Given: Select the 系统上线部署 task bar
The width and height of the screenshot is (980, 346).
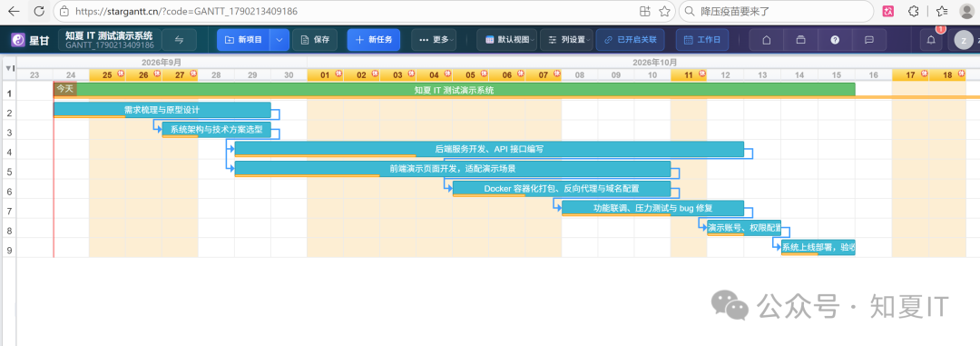Looking at the screenshot, I should (818, 247).
